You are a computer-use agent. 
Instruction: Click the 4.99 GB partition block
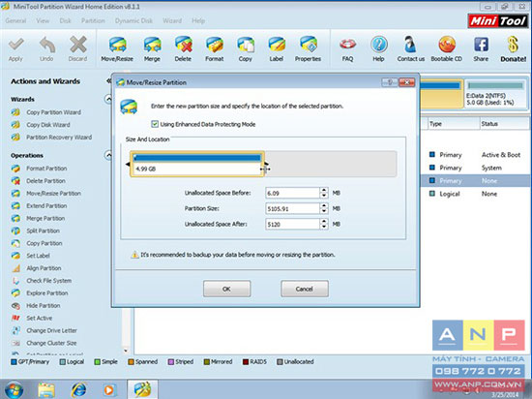(197, 164)
